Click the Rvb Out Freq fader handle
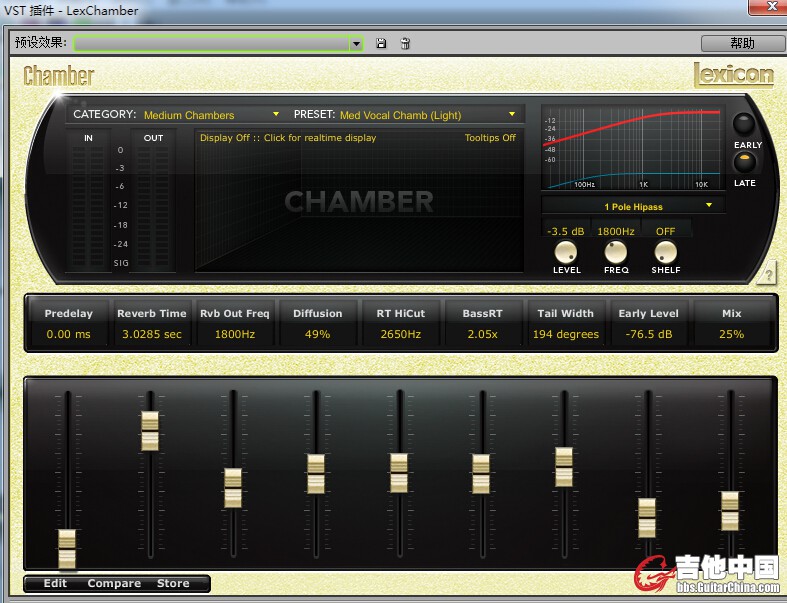The width and height of the screenshot is (787, 603). click(x=233, y=488)
